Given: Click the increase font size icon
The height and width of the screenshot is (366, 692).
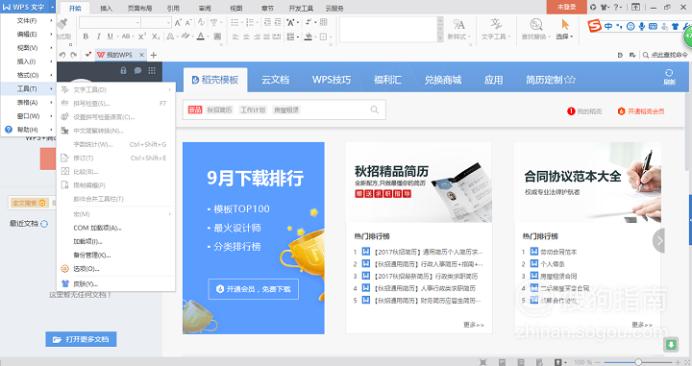Looking at the screenshot, I should 177,23.
